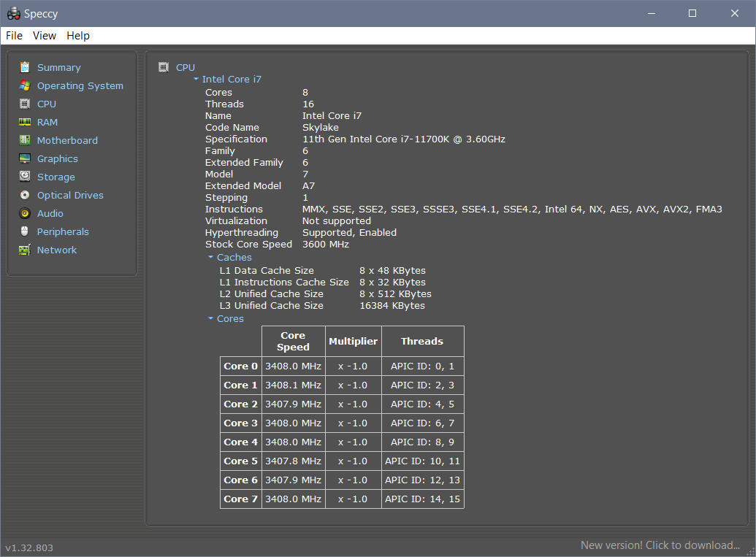Viewport: 756px width, 557px height.
Task: Minimize the Speccy window
Action: click(x=652, y=13)
